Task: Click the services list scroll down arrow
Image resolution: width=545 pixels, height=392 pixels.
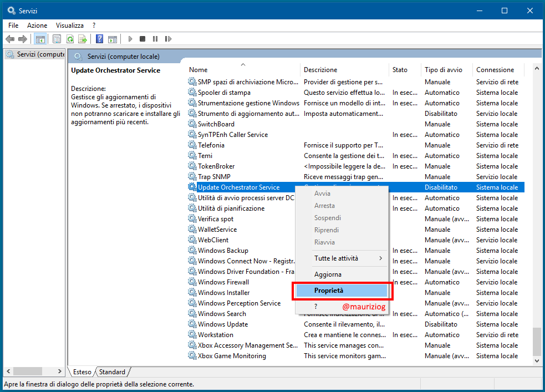Action: tap(537, 361)
